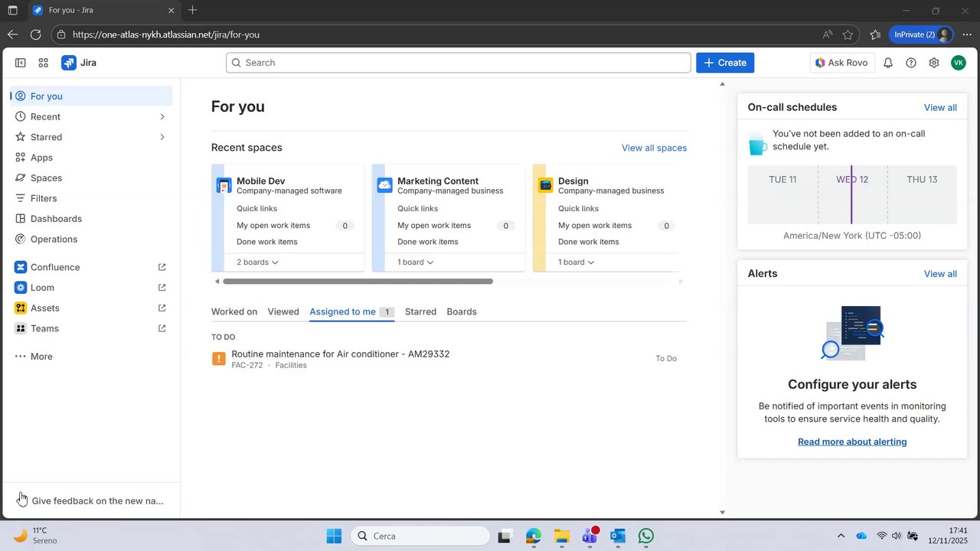Click the Assets app icon

point(21,308)
